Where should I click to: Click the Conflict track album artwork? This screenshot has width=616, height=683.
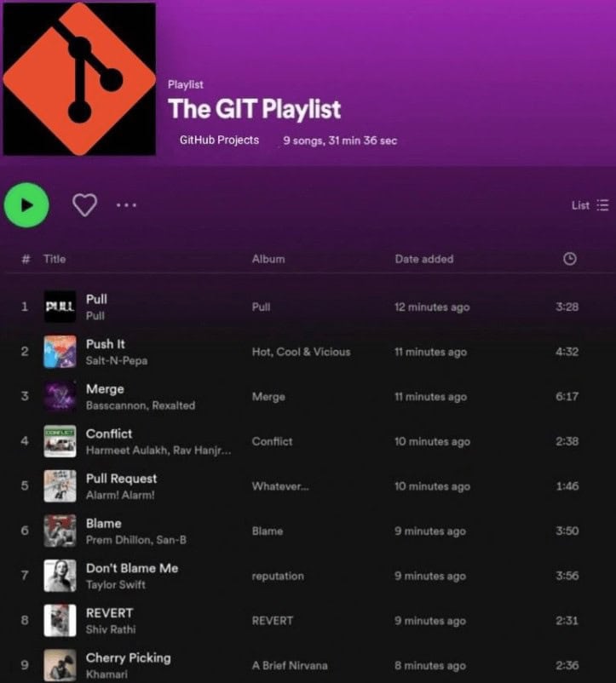[60, 441]
